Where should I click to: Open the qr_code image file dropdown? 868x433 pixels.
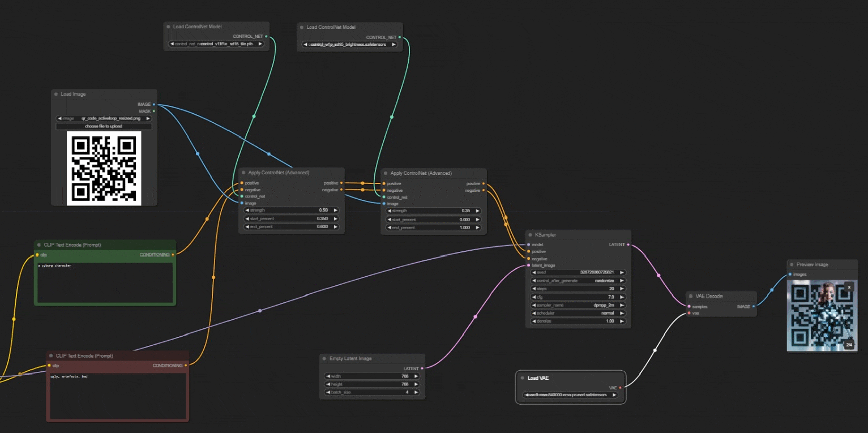click(x=104, y=118)
